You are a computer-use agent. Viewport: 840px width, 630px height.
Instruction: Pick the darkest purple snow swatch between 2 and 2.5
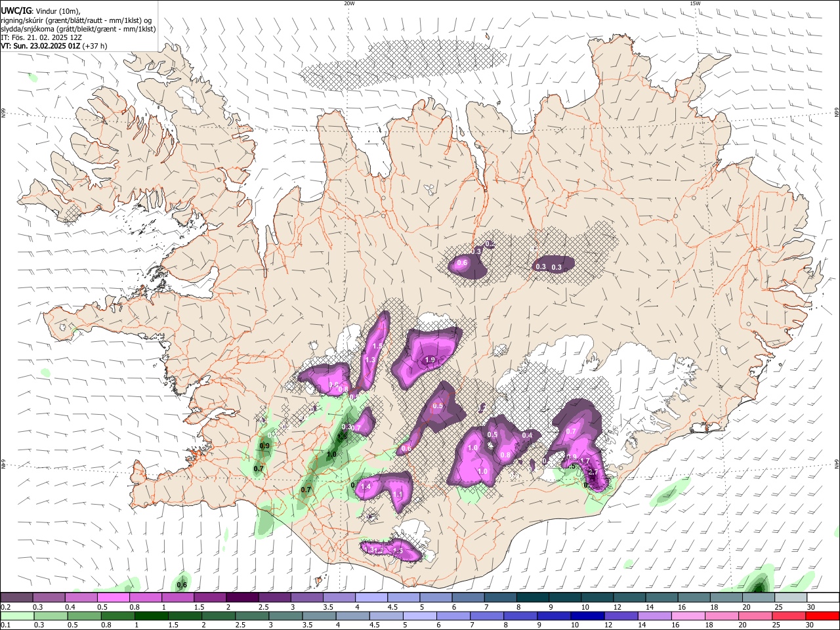pos(242,597)
